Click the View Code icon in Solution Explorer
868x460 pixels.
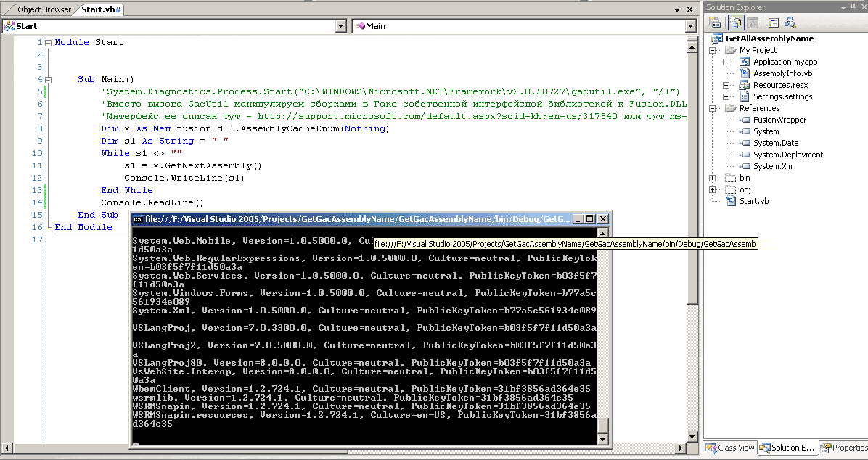pyautogui.click(x=774, y=22)
